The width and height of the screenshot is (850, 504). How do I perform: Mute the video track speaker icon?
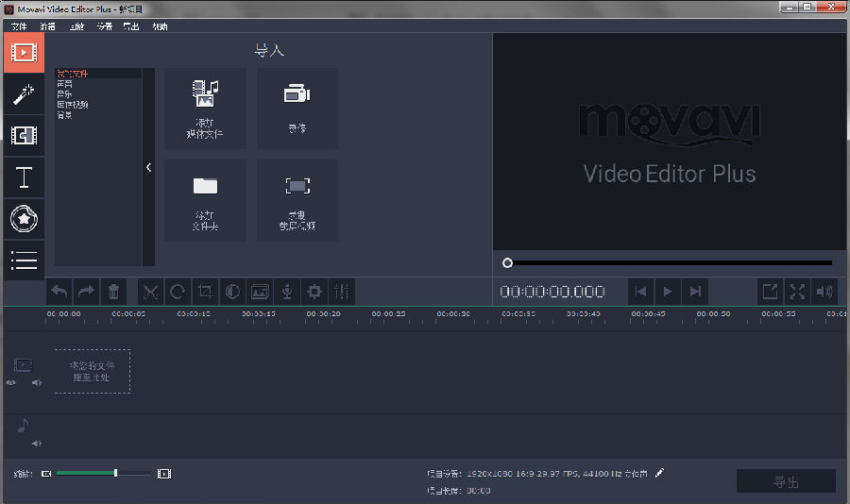[36, 382]
